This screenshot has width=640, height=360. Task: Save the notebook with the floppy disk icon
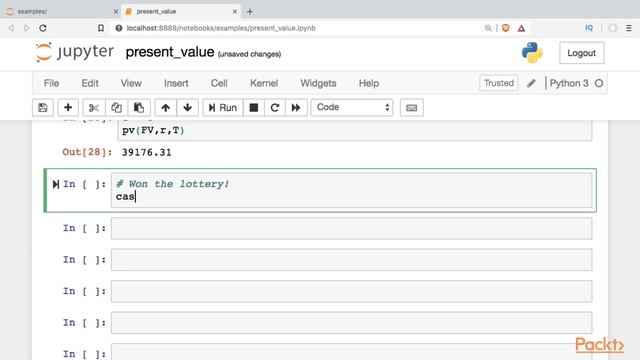[x=43, y=108]
